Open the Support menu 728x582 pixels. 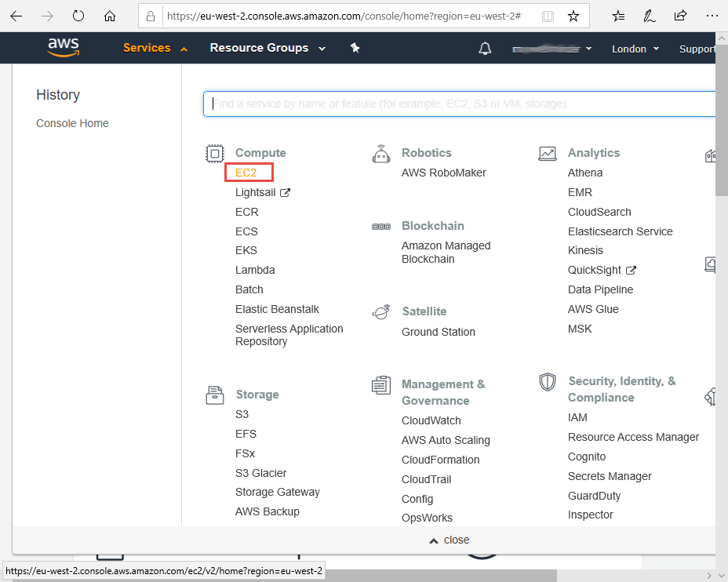pyautogui.click(x=697, y=49)
